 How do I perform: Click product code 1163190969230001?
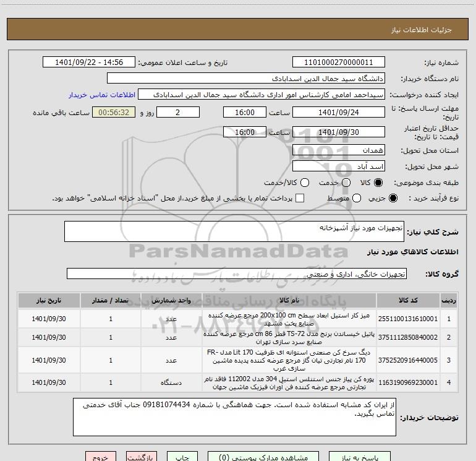click(x=408, y=382)
